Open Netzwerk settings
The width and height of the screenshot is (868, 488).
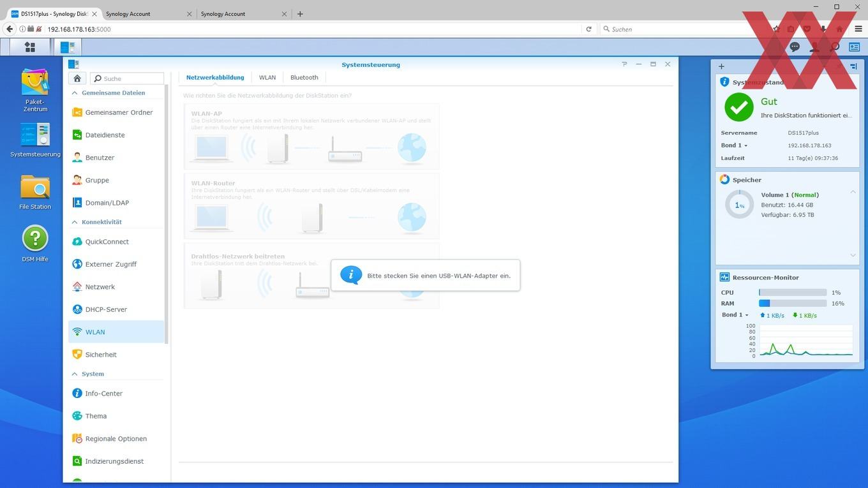coord(116,287)
